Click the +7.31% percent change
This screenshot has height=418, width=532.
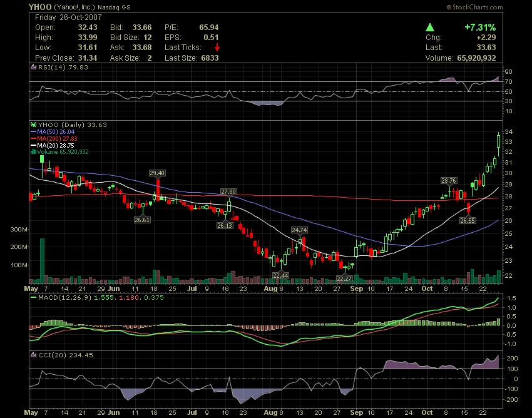tap(480, 27)
